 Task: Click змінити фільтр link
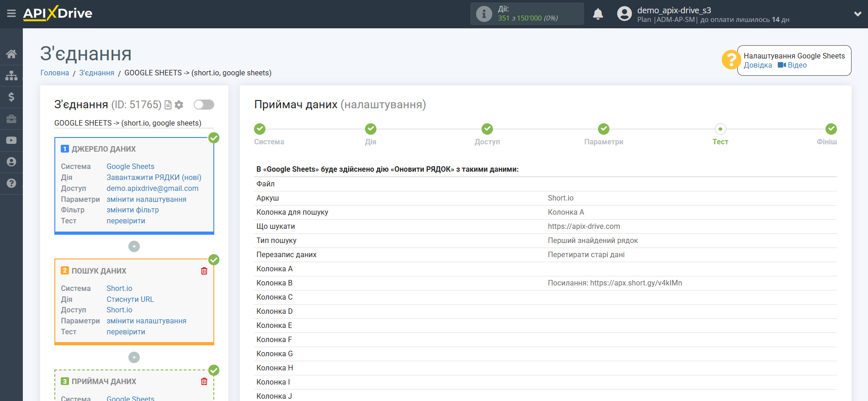point(133,210)
